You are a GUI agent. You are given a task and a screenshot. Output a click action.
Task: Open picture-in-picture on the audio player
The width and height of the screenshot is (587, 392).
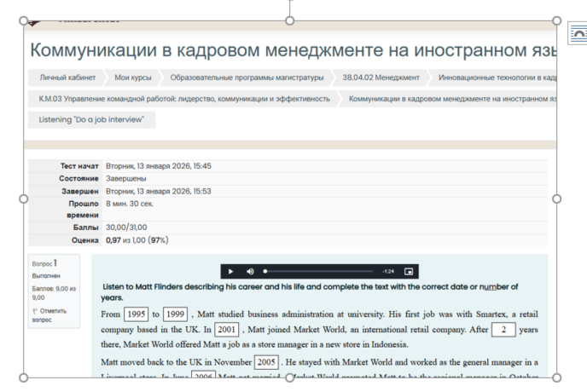click(x=409, y=271)
